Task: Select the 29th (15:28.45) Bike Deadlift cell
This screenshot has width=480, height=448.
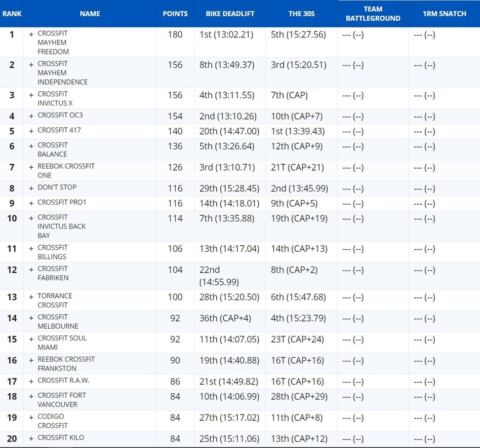Action: 229,188
